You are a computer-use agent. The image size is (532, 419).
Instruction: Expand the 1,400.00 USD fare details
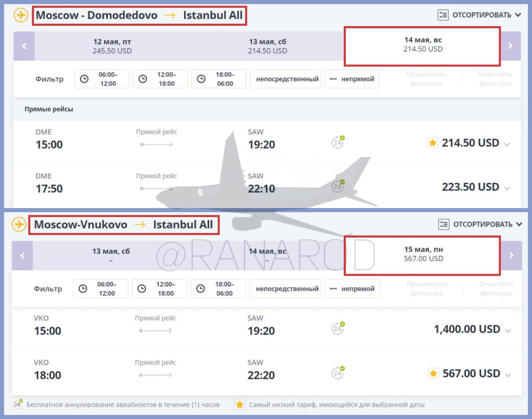coord(508,331)
